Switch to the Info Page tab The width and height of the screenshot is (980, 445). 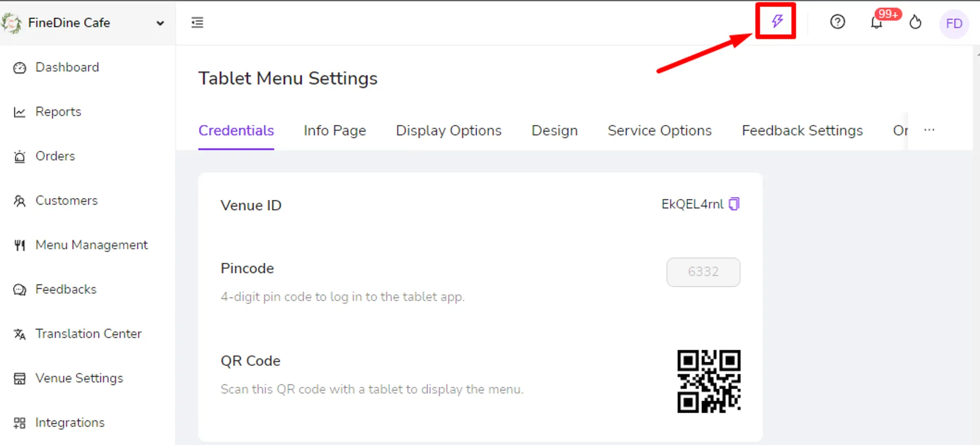point(335,131)
